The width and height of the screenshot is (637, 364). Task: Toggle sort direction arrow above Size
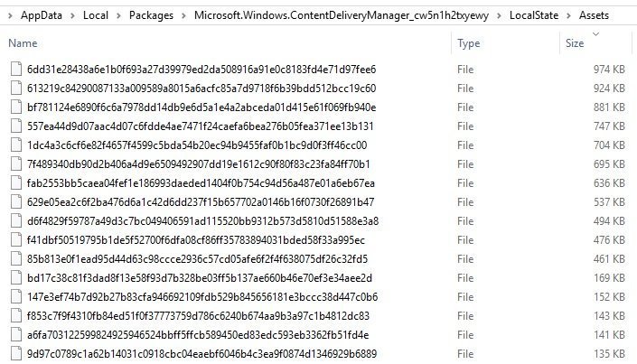click(595, 34)
